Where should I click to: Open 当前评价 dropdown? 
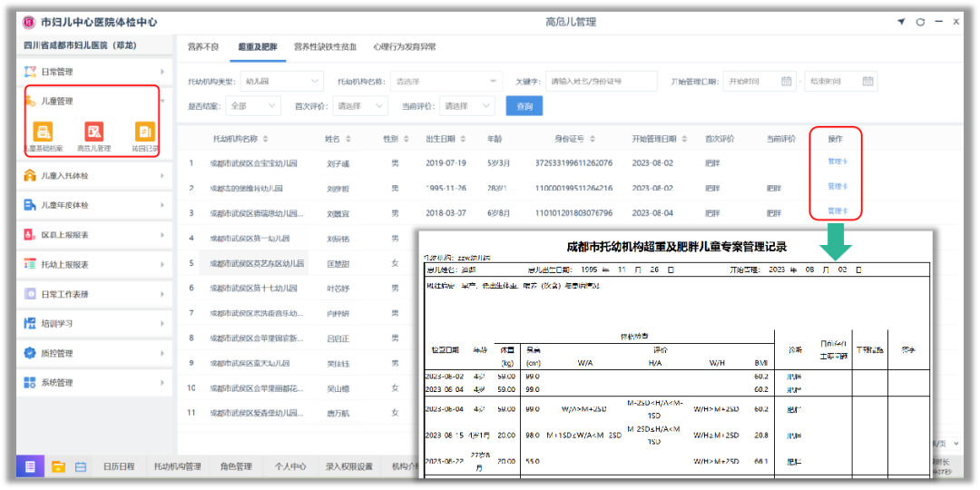pyautogui.click(x=467, y=106)
